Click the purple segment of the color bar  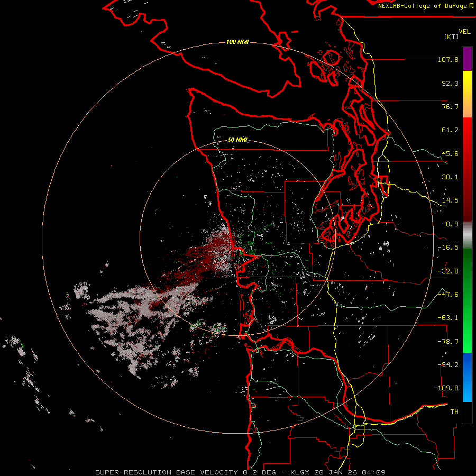click(467, 59)
